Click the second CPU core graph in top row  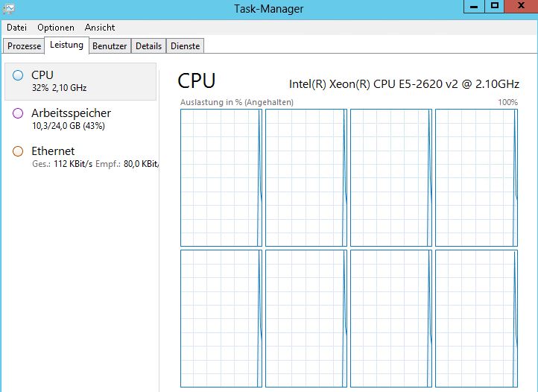click(306, 177)
